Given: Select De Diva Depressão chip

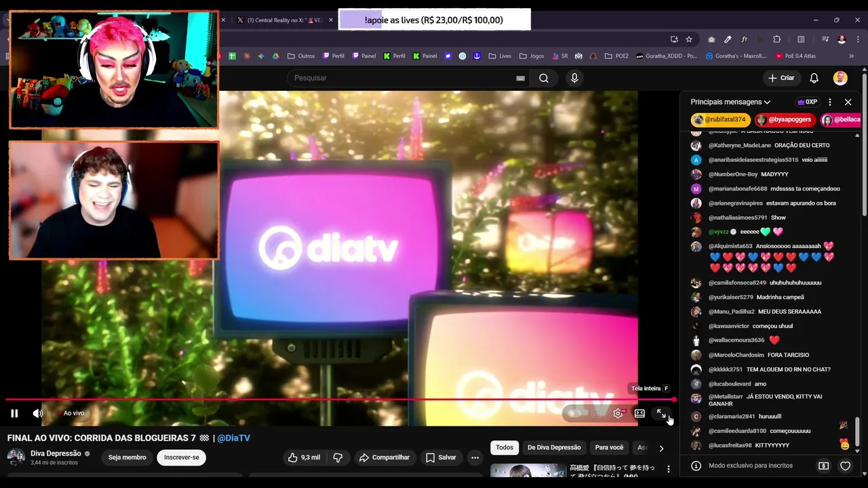Looking at the screenshot, I should pyautogui.click(x=554, y=447).
